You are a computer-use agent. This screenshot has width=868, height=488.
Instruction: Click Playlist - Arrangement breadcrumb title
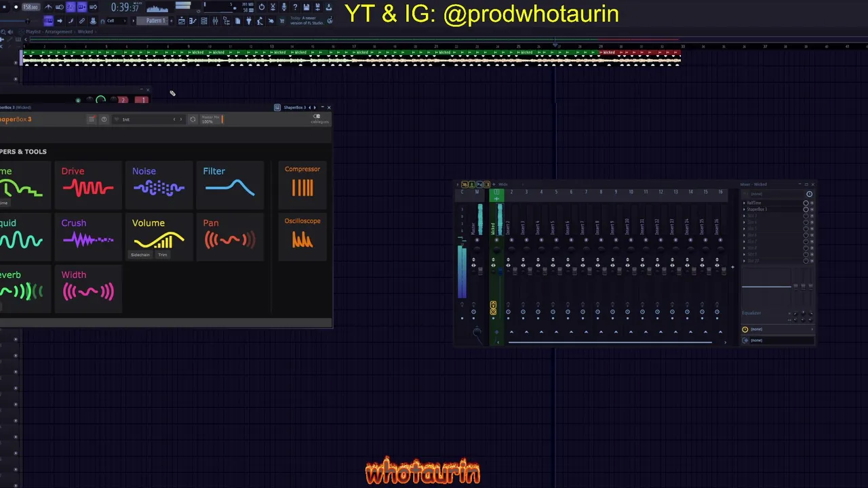pos(49,32)
